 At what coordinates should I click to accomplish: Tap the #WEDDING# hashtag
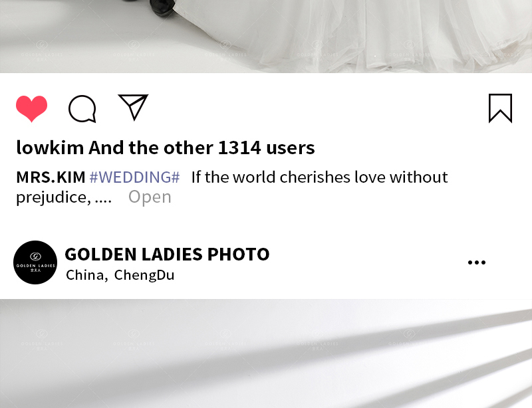(x=134, y=177)
